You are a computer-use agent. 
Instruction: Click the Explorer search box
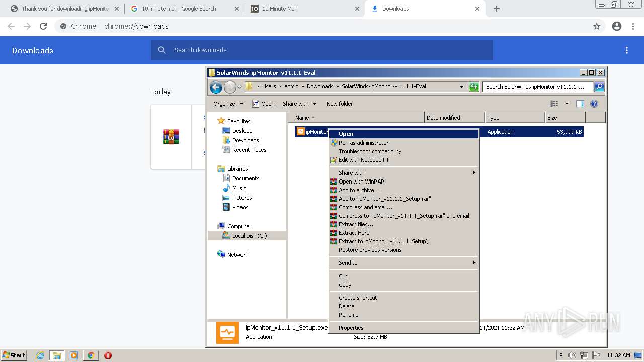coord(537,87)
